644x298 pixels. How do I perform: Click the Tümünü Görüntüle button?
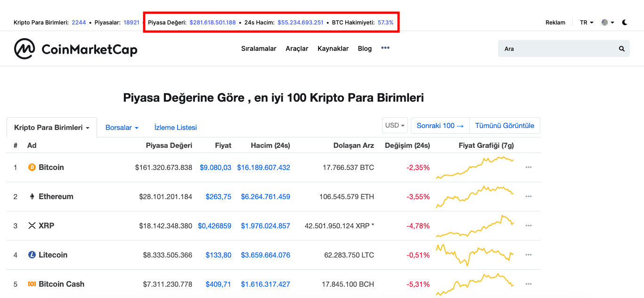pos(505,126)
